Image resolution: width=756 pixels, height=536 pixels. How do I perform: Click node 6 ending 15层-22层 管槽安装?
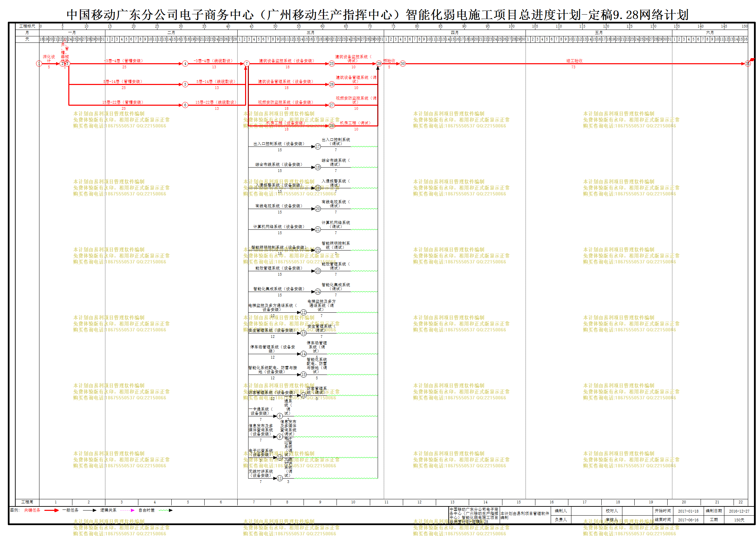[x=185, y=105]
